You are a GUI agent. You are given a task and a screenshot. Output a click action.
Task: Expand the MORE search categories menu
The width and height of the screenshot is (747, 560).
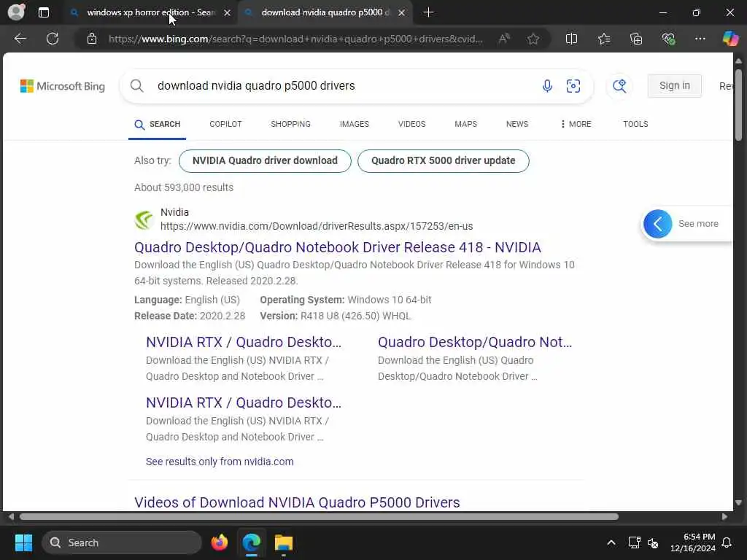point(576,124)
